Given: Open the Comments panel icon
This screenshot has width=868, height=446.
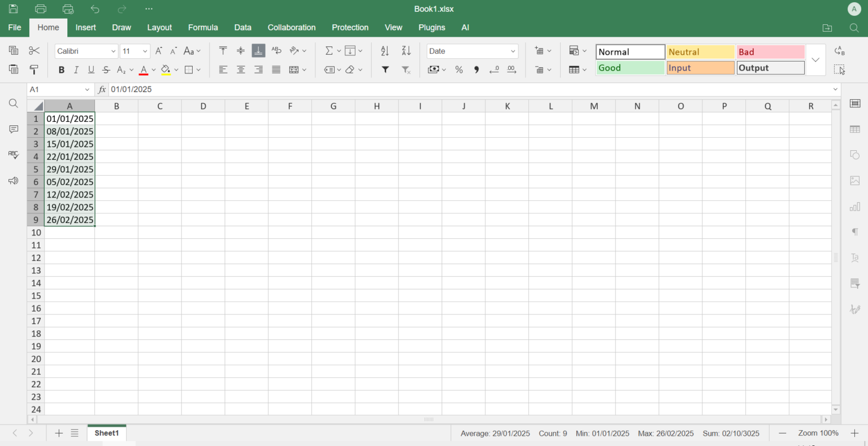Looking at the screenshot, I should (x=13, y=129).
